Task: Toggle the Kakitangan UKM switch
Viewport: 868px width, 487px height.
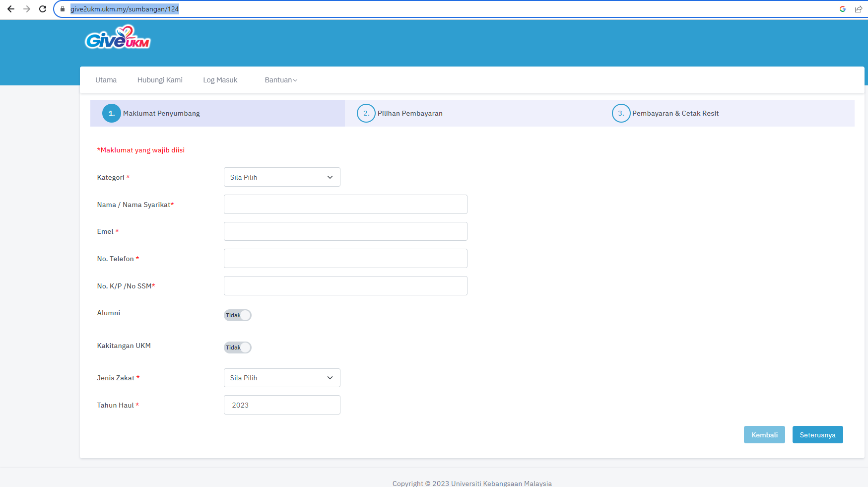Action: [238, 348]
